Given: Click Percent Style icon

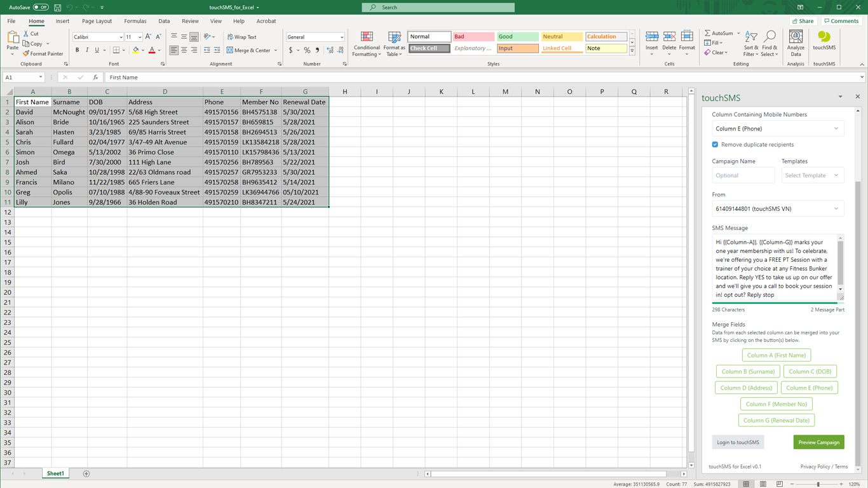Looking at the screenshot, I should 307,50.
